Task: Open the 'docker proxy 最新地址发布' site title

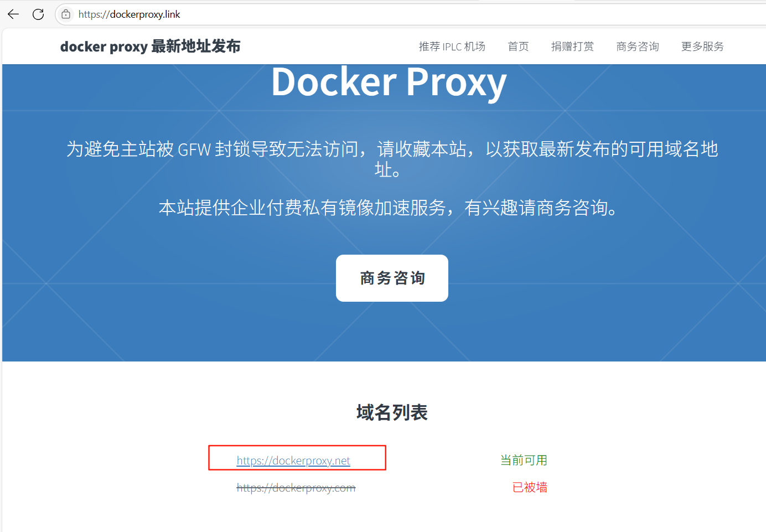Action: click(151, 47)
